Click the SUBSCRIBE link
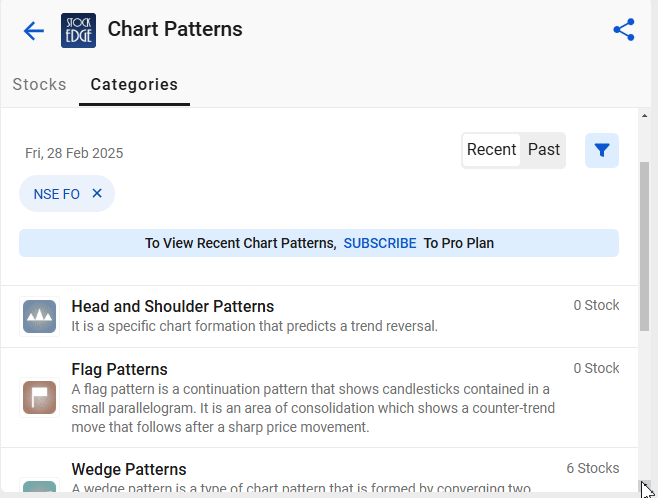Viewport: 658px width, 498px height. click(380, 243)
